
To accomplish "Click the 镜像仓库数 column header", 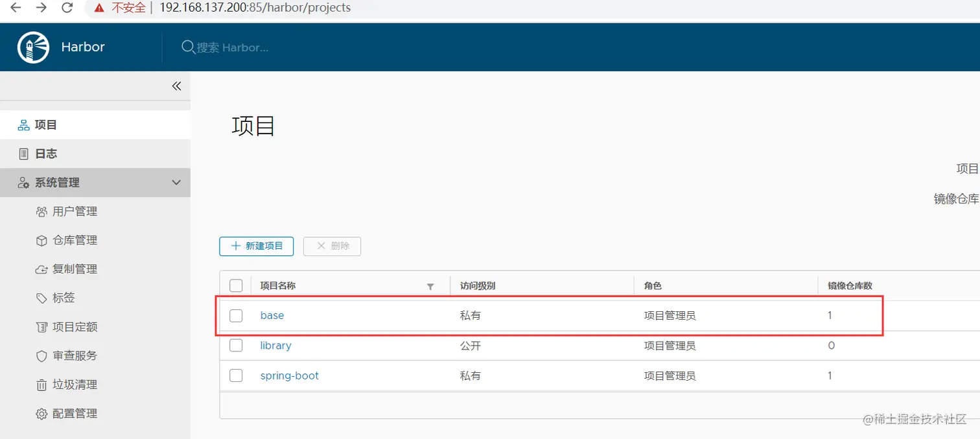I will [850, 286].
